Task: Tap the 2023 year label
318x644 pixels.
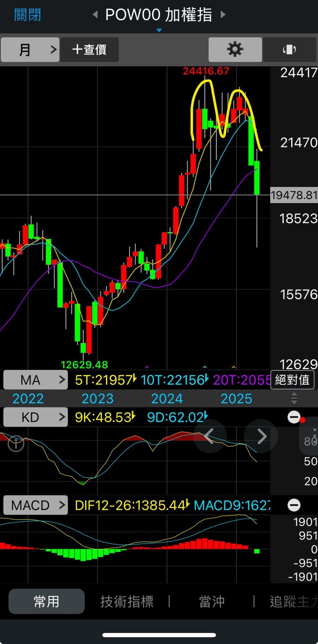Action: point(97,398)
